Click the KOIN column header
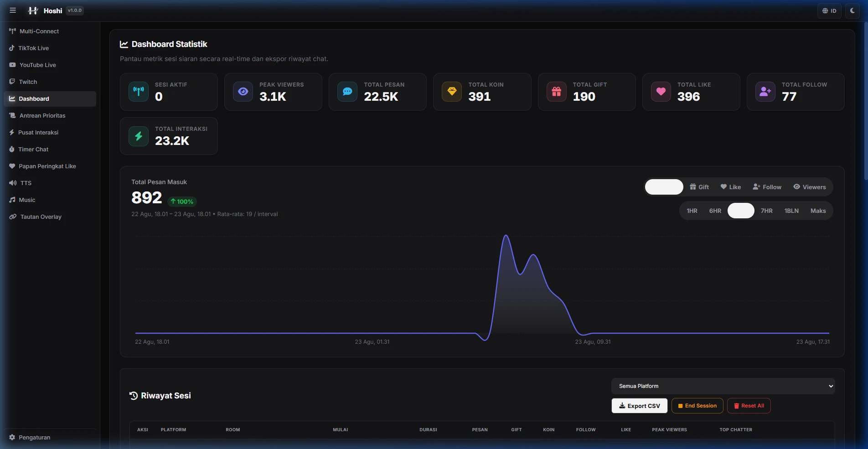The image size is (868, 449). point(549,430)
